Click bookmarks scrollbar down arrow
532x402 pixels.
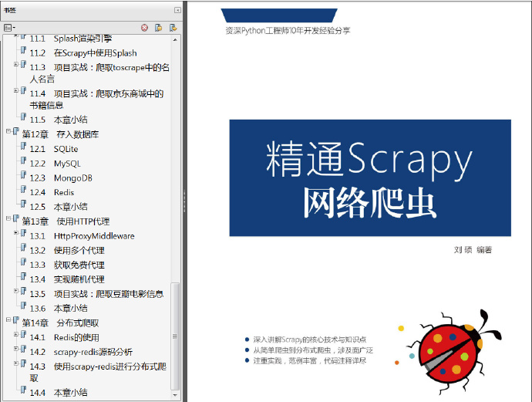coord(175,396)
